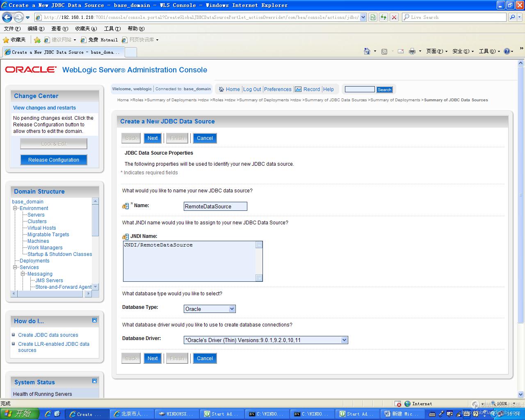Viewport: 525px width, 420px height.
Task: Click the Release Configuration button
Action: pyautogui.click(x=54, y=160)
